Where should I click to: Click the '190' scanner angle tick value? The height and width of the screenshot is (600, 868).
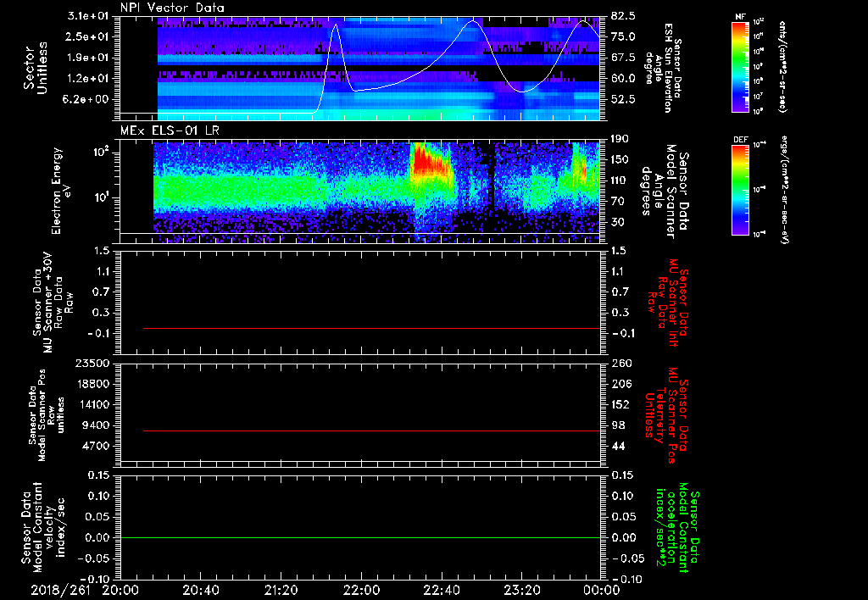click(620, 138)
